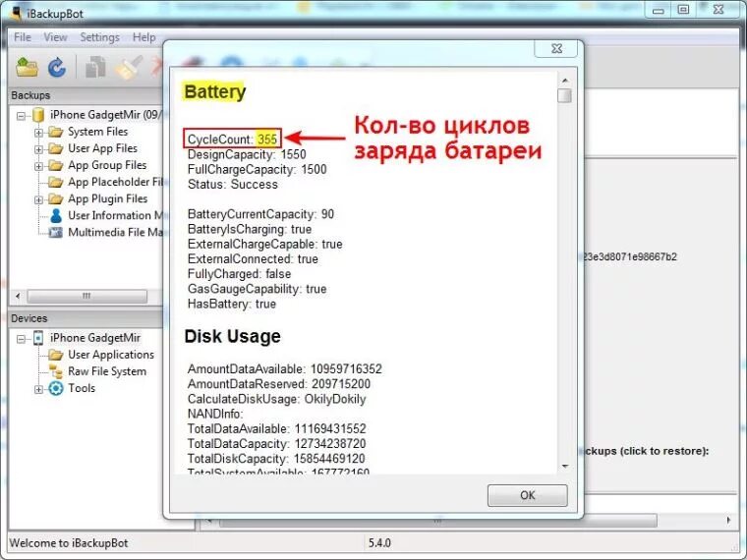
Task: Select System Files folder in backups
Action: click(x=97, y=132)
